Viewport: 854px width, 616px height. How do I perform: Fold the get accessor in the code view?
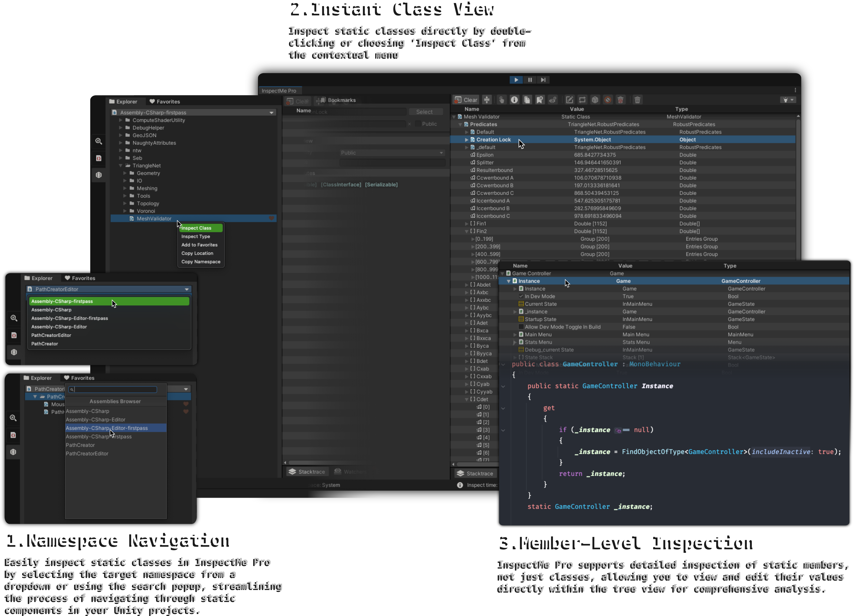(503, 408)
